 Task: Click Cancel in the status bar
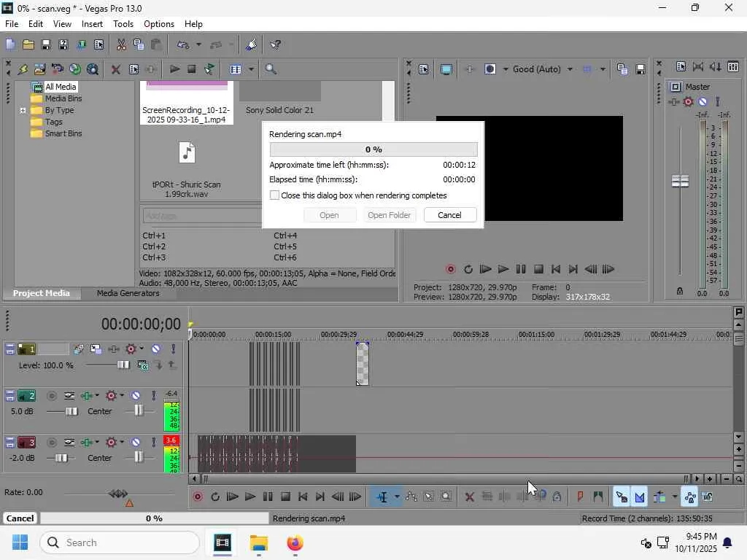tap(20, 518)
